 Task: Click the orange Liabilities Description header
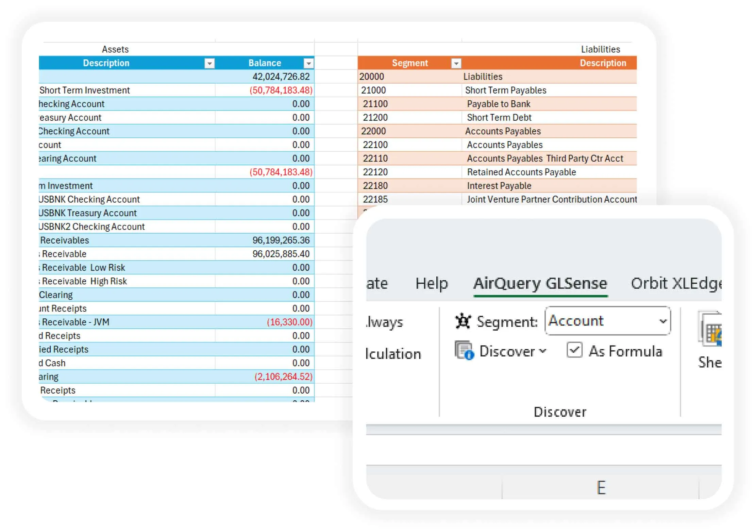click(x=602, y=63)
